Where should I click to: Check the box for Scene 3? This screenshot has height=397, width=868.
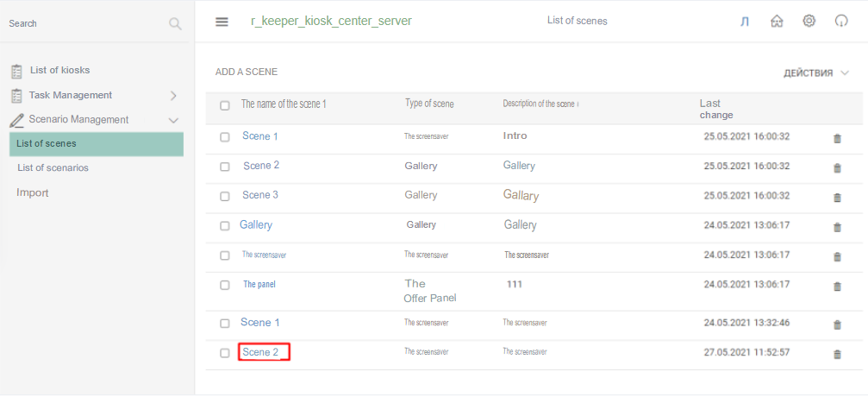(225, 197)
